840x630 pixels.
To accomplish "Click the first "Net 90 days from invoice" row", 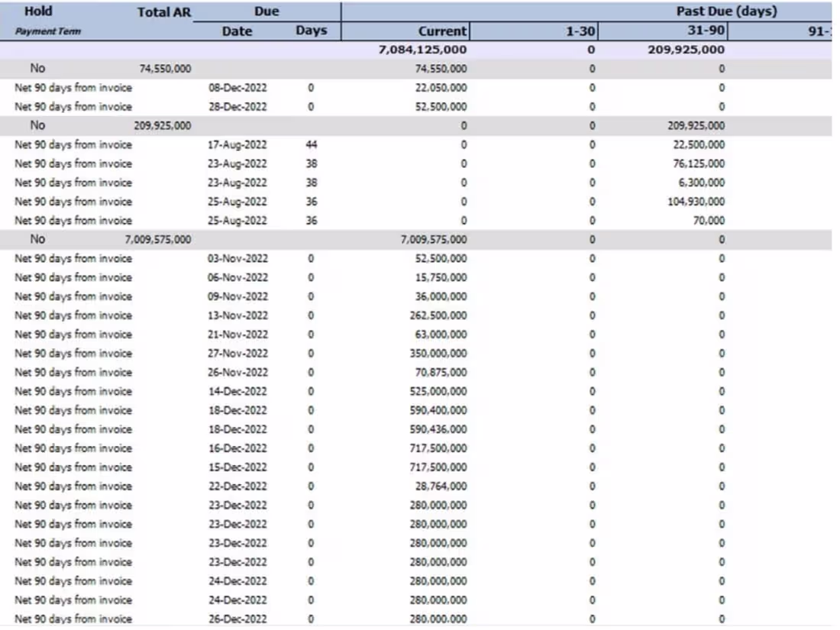I will tap(73, 87).
